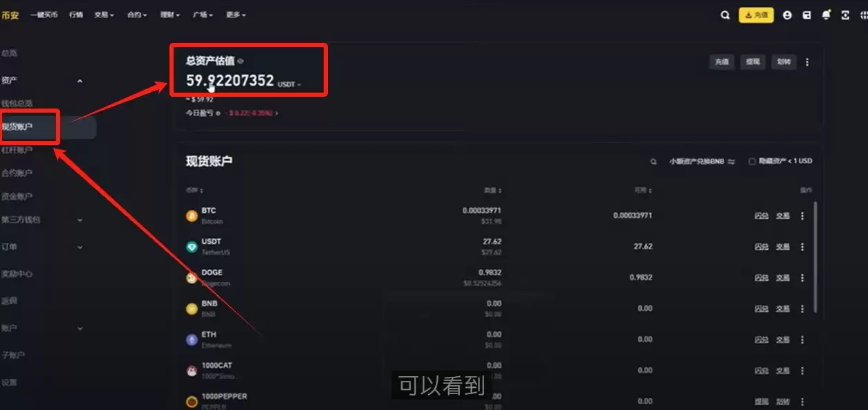Open the notifications bell
Screen dimensions: 868x410
[x=826, y=15]
